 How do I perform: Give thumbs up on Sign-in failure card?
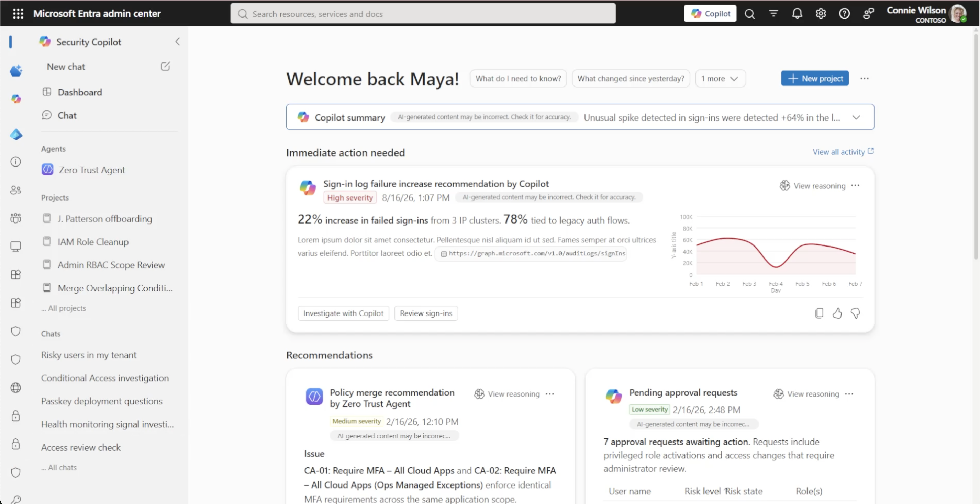(x=837, y=313)
